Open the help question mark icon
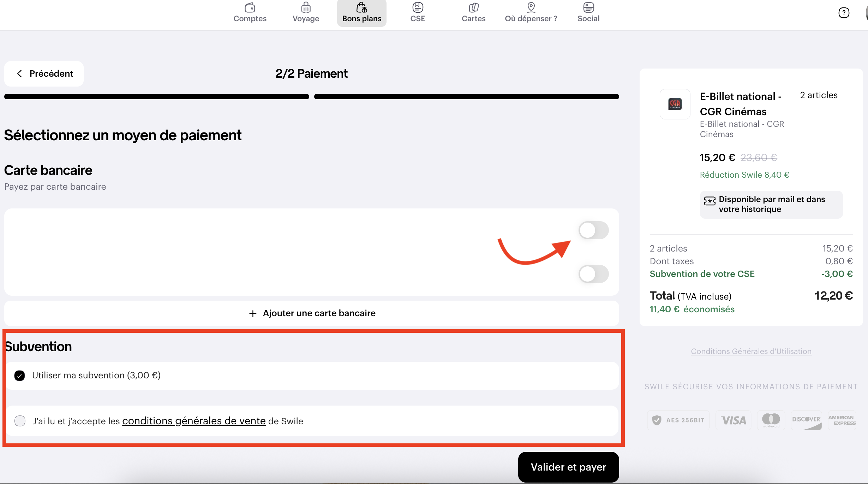 [844, 13]
